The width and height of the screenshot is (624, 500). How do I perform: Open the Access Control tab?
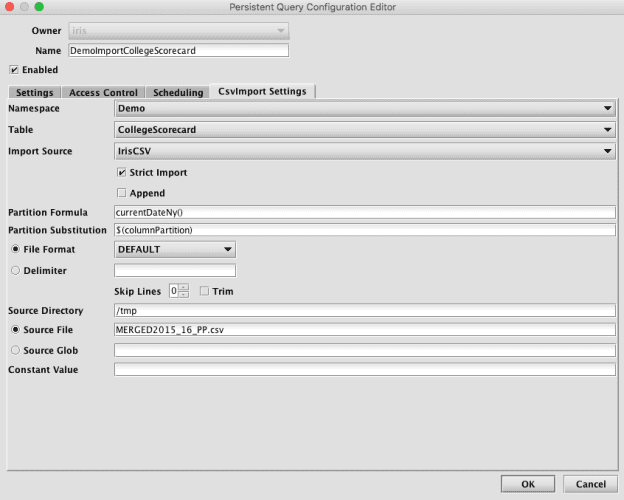coord(103,92)
